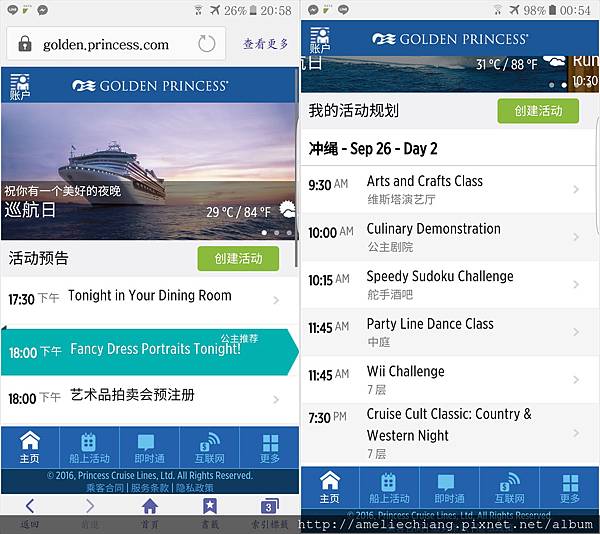Select third carousel dot on ship banner
600x534 pixels.
point(289,233)
